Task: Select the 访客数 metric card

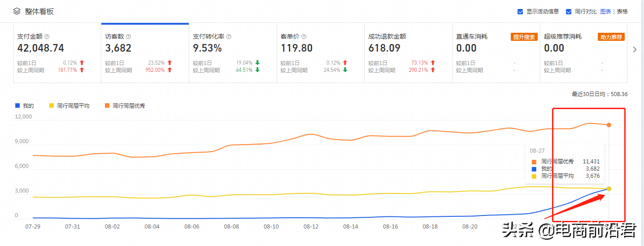Action: 145,53
